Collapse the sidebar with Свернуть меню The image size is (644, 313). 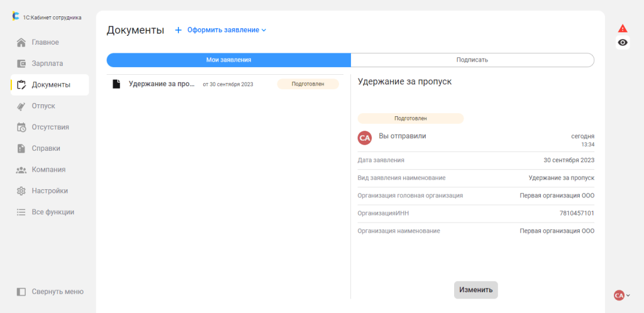pos(50,292)
